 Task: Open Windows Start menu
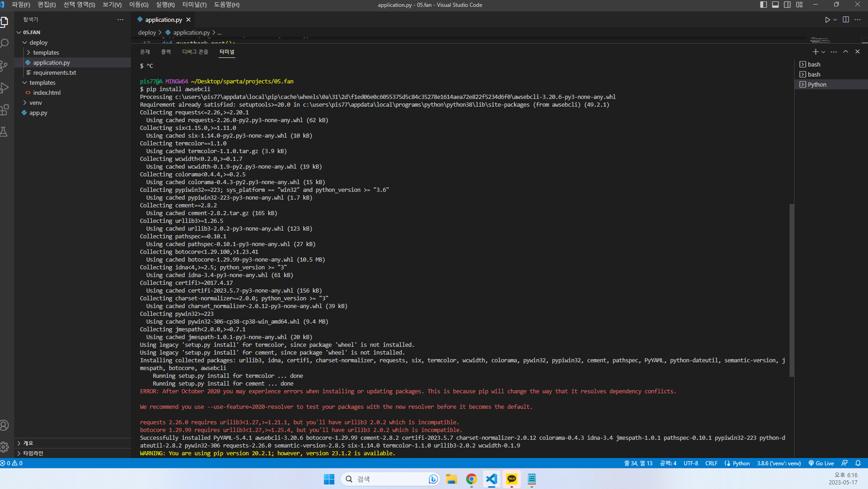[x=329, y=479]
